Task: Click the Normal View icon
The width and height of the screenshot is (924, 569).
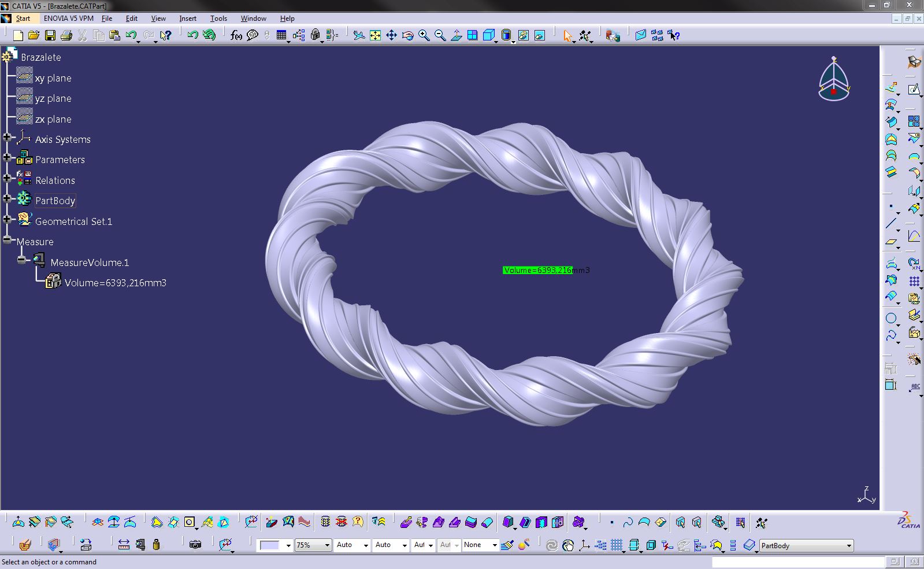Action: tap(457, 36)
